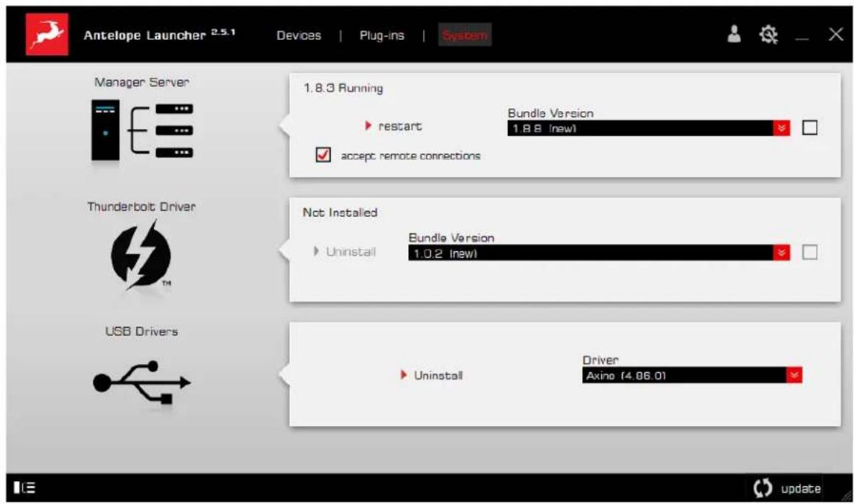Close the Antelope Launcher window
The height and width of the screenshot is (504, 854).
836,35
